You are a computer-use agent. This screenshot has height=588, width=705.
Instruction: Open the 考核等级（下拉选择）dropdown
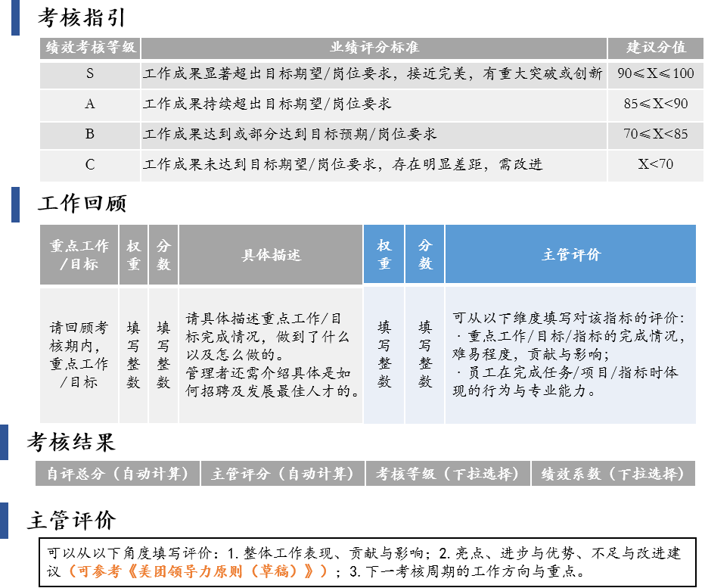click(x=448, y=474)
